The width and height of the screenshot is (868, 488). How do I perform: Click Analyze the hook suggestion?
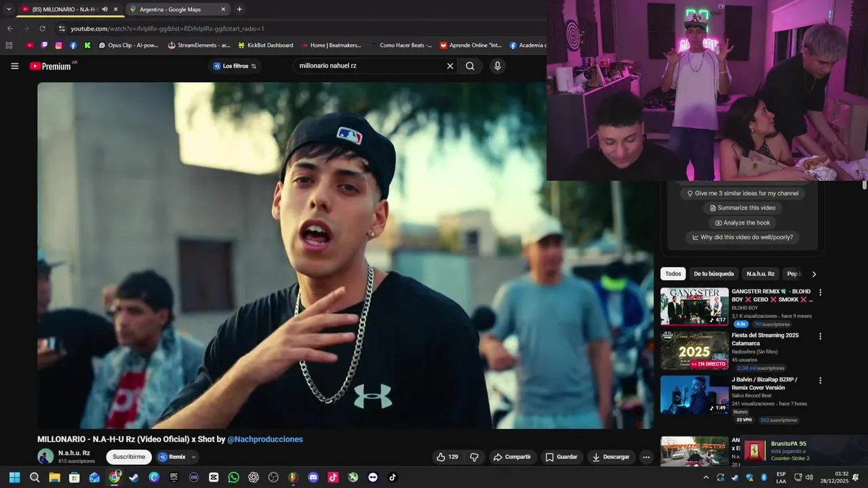[x=742, y=223]
